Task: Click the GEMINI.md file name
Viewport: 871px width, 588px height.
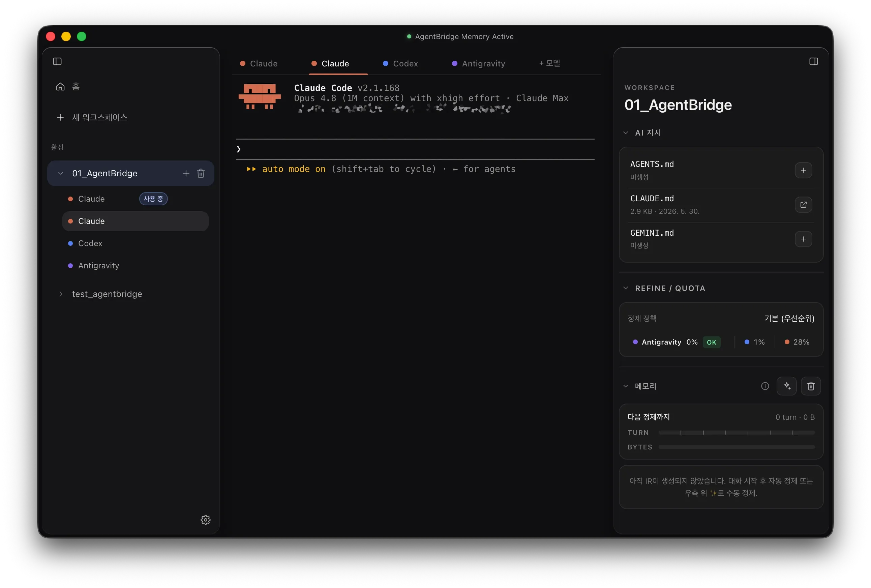Action: [652, 233]
